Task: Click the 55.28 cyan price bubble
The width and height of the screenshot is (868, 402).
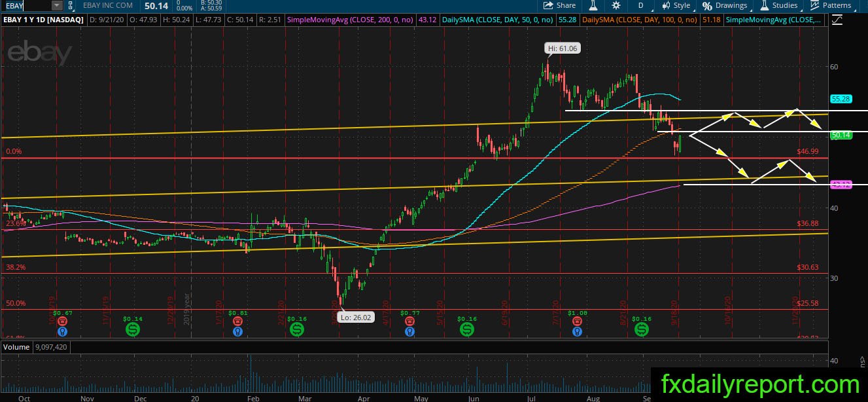Action: pyautogui.click(x=840, y=99)
